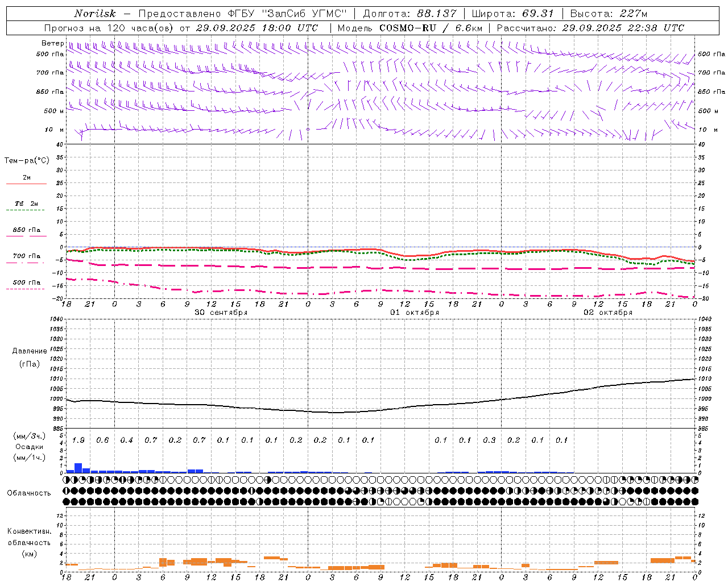Click the Высота: 227м value
The height and width of the screenshot is (582, 728).
[609, 14]
